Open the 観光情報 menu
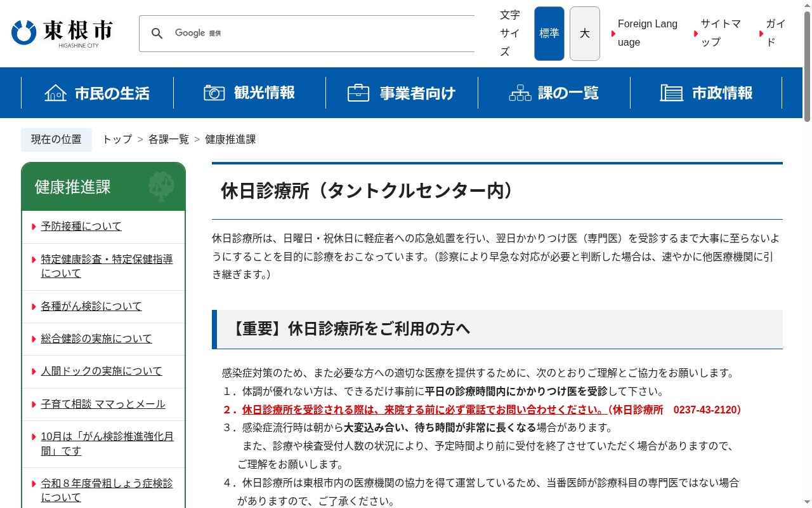Screen dimensions: 812x508 [249, 93]
